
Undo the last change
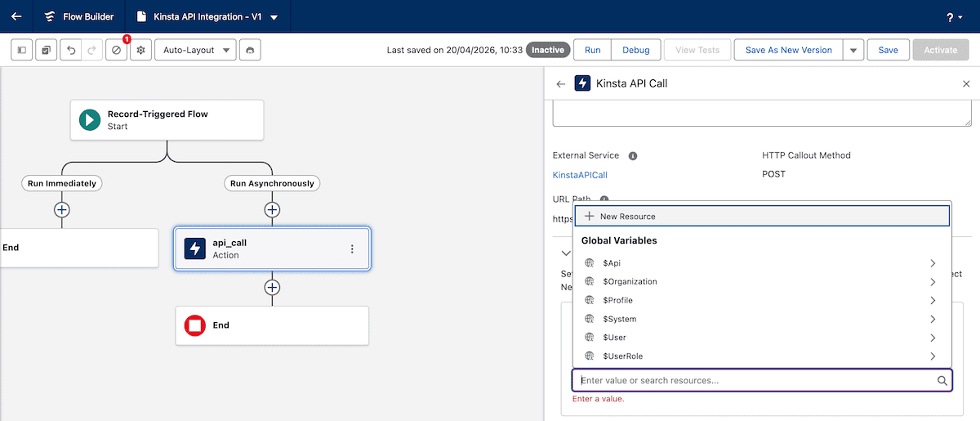click(x=71, y=50)
